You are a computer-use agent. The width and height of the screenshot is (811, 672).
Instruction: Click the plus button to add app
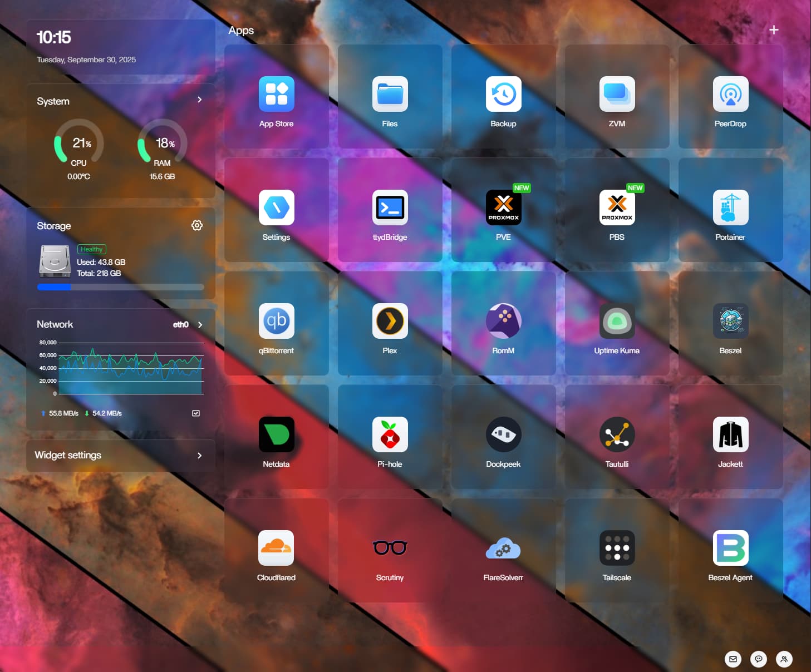point(774,30)
